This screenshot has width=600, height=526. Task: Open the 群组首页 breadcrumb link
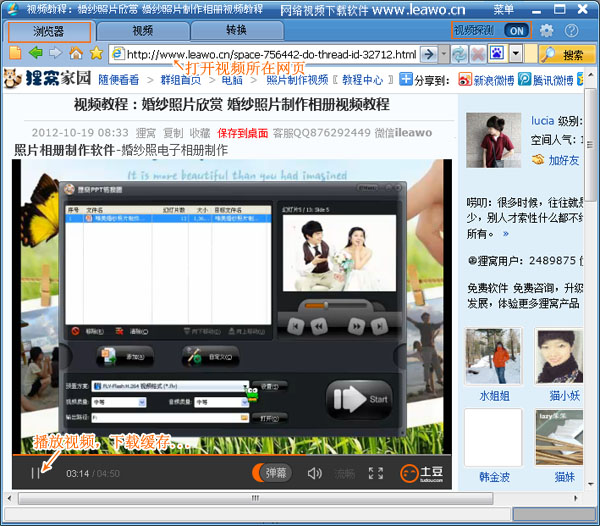(181, 80)
